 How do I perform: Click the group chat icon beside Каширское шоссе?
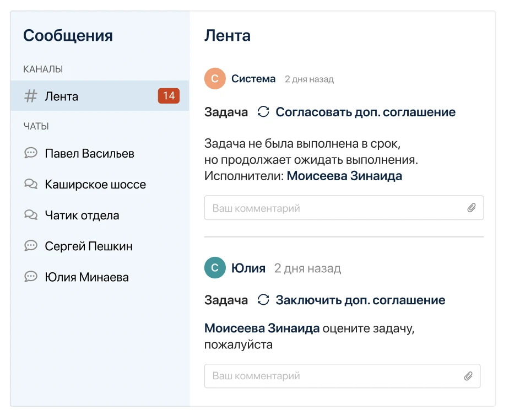click(30, 184)
